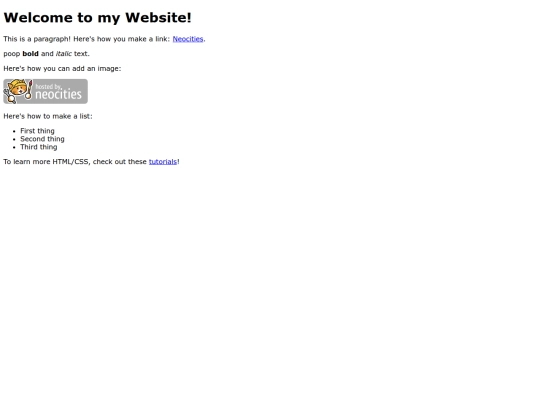The image size is (540, 405).
Task: Click the italic word in paragraph
Action: [64, 54]
